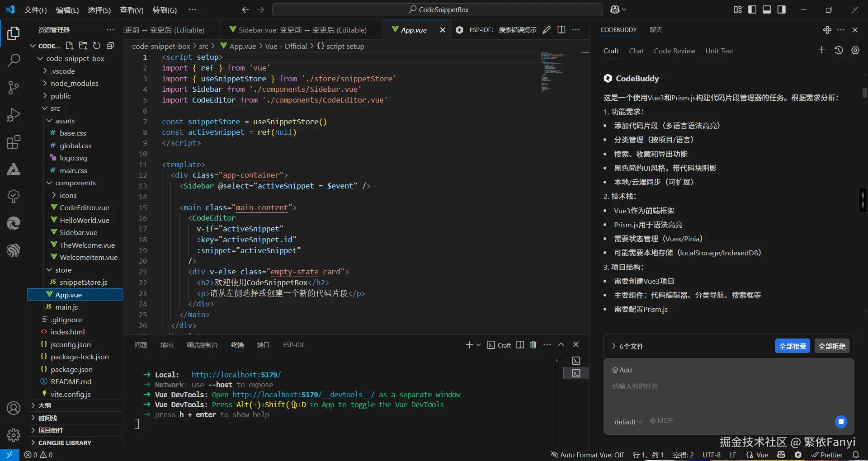868x461 pixels.
Task: Switch to the Chat tab in CodeBuddy
Action: pyautogui.click(x=636, y=51)
